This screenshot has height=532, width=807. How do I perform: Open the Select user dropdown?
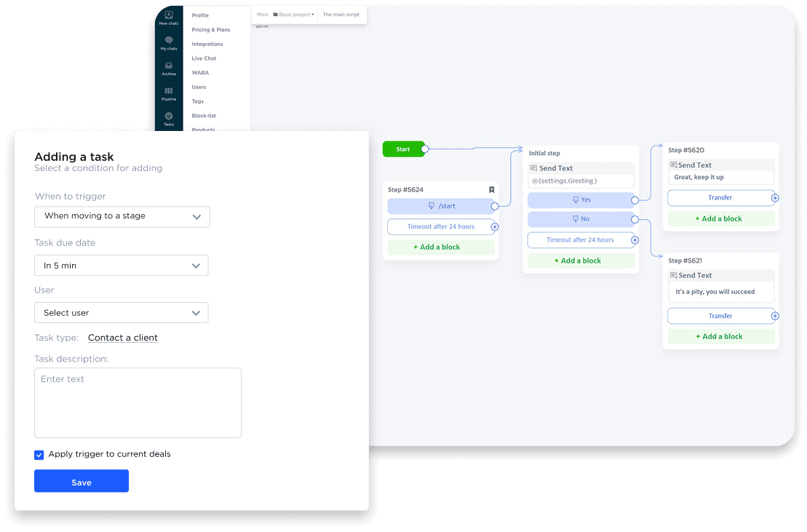(122, 313)
